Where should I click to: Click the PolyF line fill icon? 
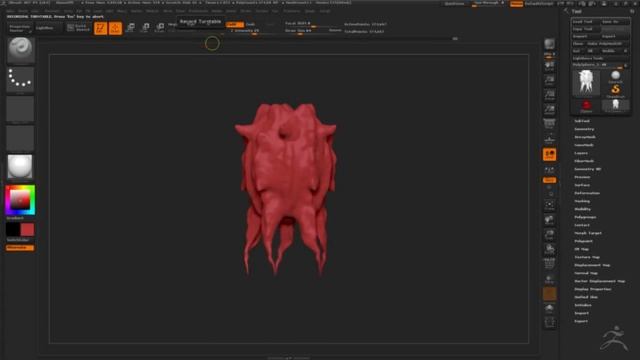coord(549,264)
